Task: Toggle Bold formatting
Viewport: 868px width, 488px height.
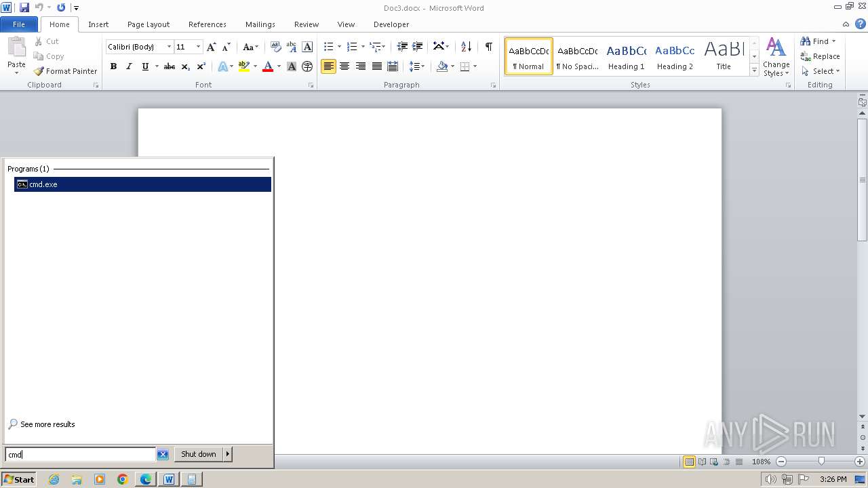Action: [x=113, y=66]
